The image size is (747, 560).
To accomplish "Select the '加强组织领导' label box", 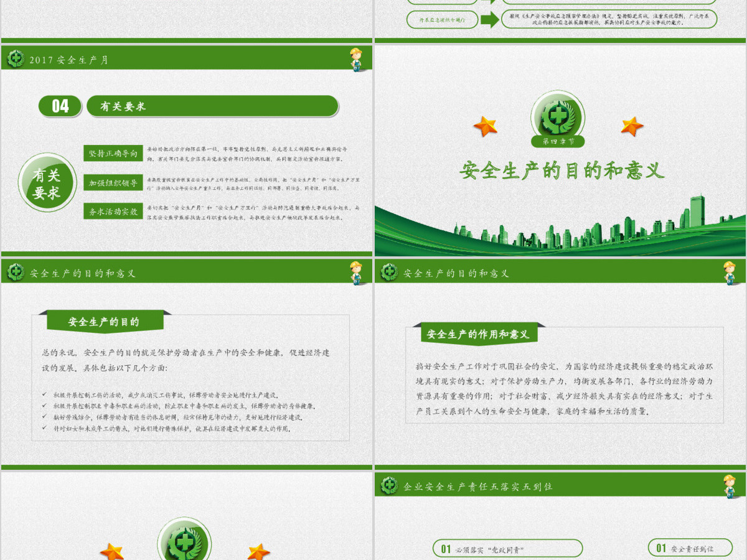I will point(113,183).
